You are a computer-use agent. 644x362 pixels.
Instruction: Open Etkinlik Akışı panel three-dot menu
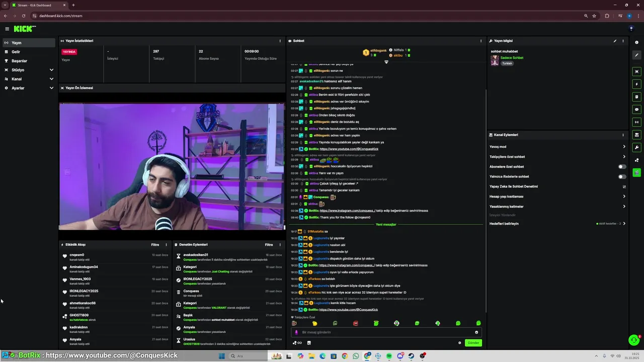point(167,245)
